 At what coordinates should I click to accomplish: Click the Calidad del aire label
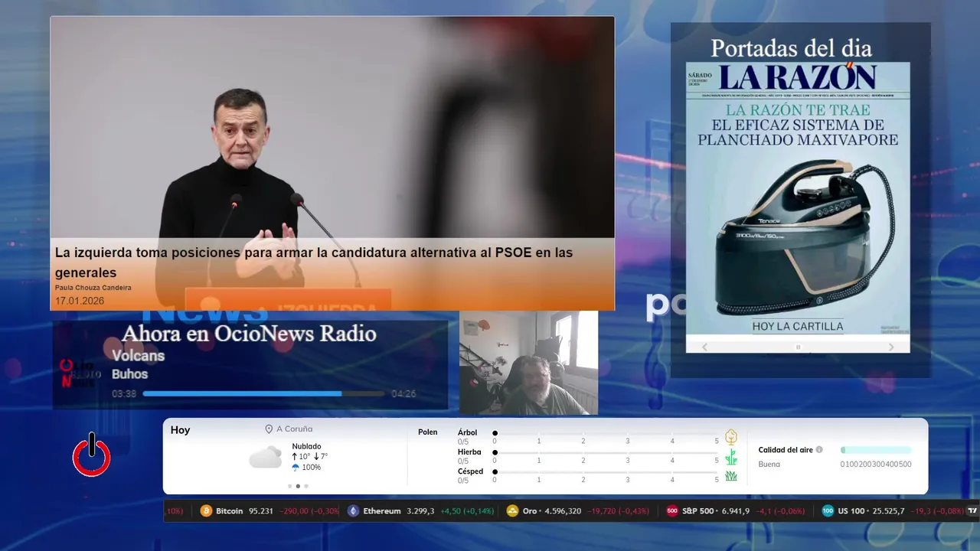pos(786,450)
